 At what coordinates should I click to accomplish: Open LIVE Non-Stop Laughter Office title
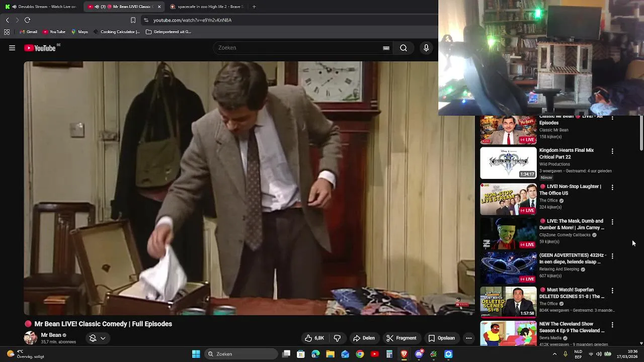pos(570,190)
